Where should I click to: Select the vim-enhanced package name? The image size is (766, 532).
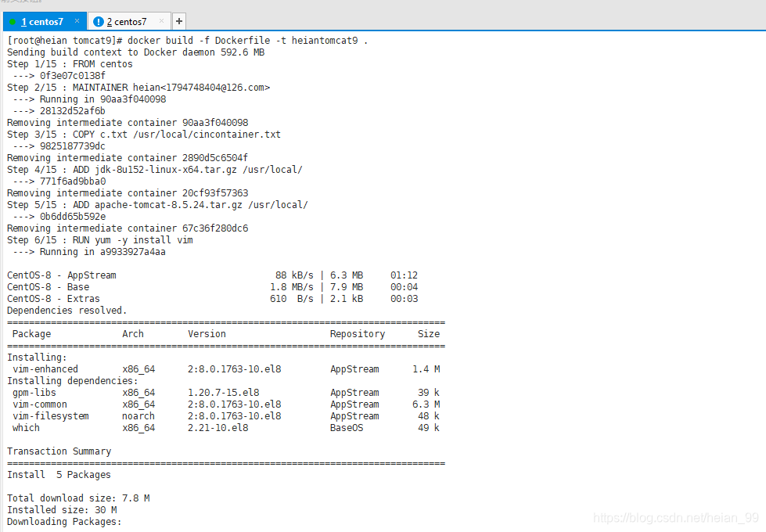(45, 368)
